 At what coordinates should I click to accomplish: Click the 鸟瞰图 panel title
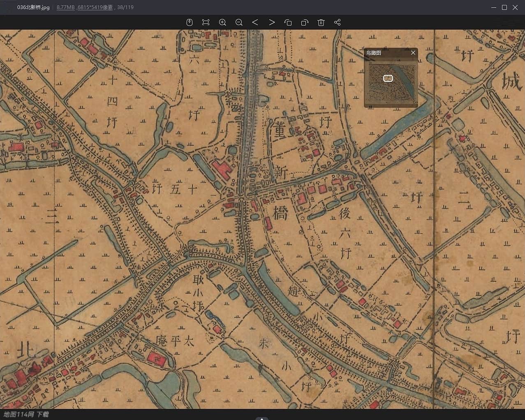[374, 53]
